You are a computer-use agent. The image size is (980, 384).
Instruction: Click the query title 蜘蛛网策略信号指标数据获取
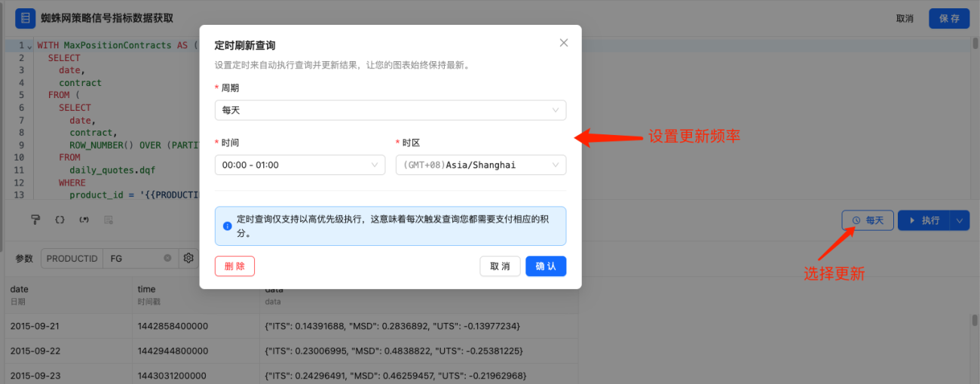(x=107, y=18)
